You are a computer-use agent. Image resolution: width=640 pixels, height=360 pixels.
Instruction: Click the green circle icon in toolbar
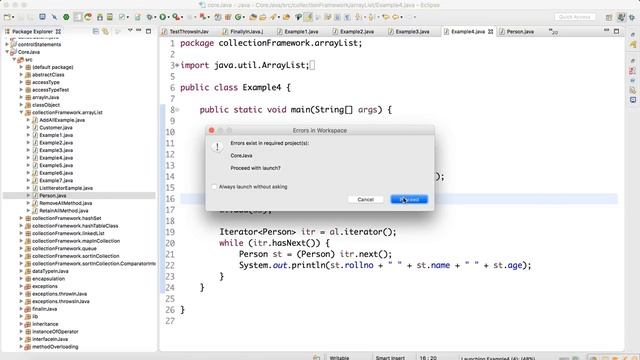click(66, 17)
